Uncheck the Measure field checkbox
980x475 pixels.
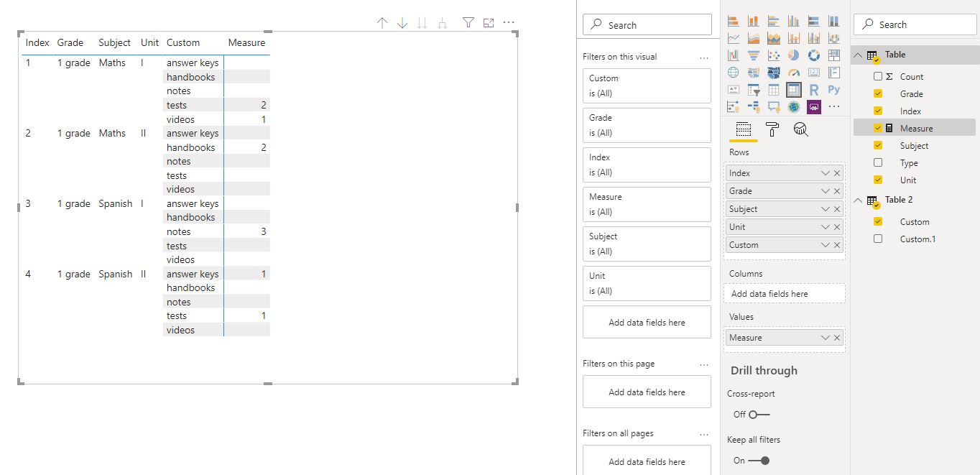878,128
